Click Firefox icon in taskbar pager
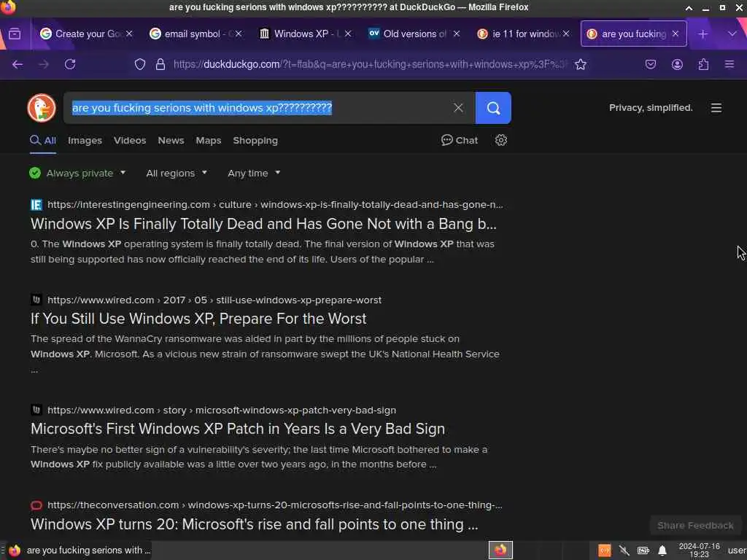Image resolution: width=747 pixels, height=560 pixels. click(500, 551)
